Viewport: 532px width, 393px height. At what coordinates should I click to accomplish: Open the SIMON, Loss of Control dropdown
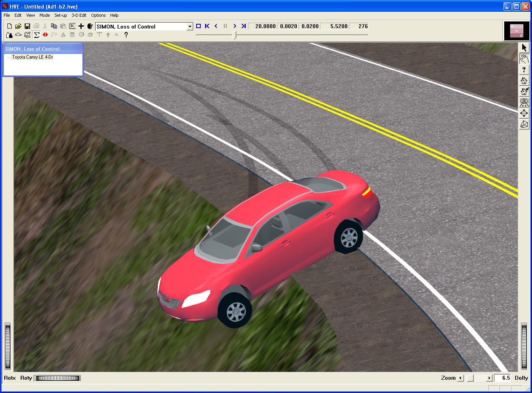190,27
